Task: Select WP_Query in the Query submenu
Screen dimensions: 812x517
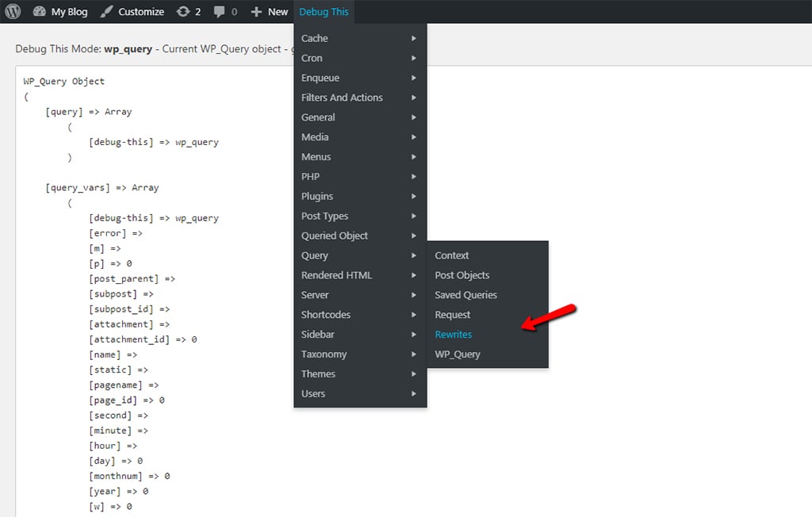Action: click(x=458, y=354)
